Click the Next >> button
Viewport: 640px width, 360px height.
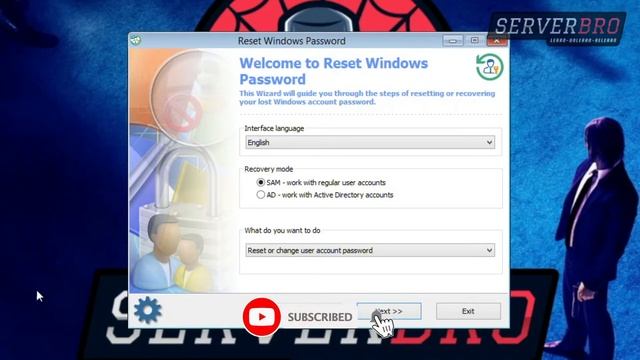(389, 311)
